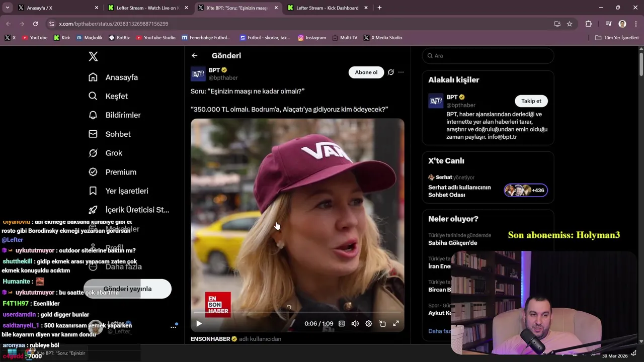Open the YouTube bookmark
Viewport: 644px width, 362px height.
coord(35,38)
